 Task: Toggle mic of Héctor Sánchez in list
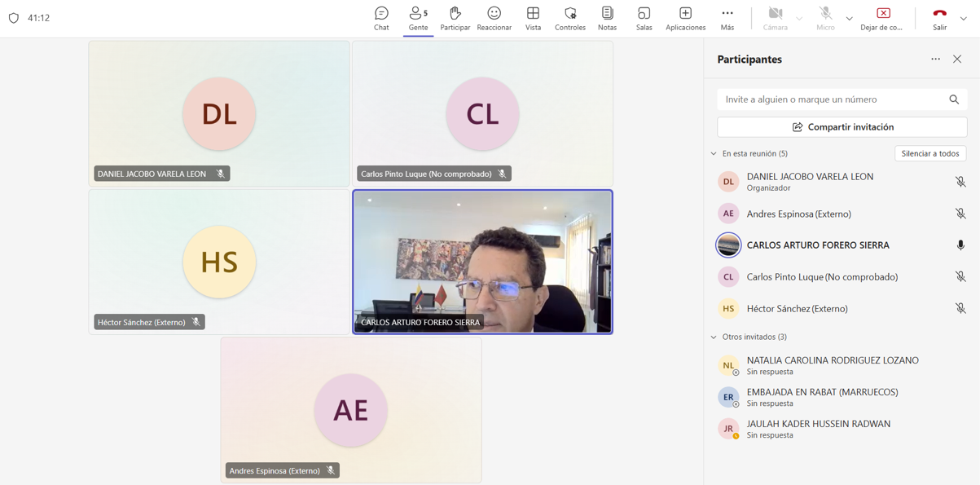click(960, 309)
